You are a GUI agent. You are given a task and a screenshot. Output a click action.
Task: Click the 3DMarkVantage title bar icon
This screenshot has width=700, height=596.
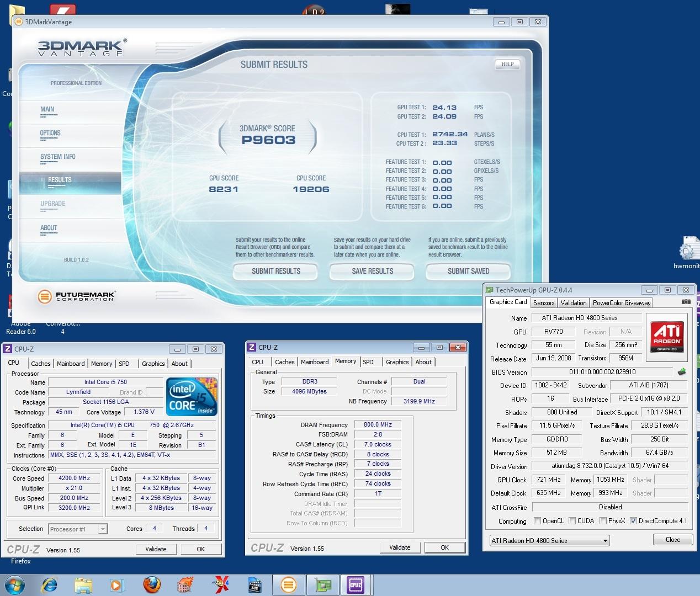19,22
